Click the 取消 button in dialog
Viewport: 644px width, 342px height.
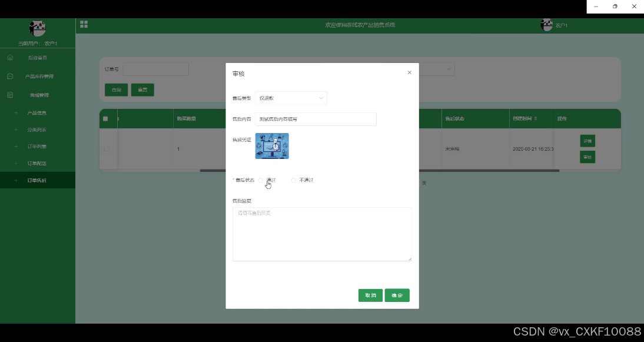(370, 295)
